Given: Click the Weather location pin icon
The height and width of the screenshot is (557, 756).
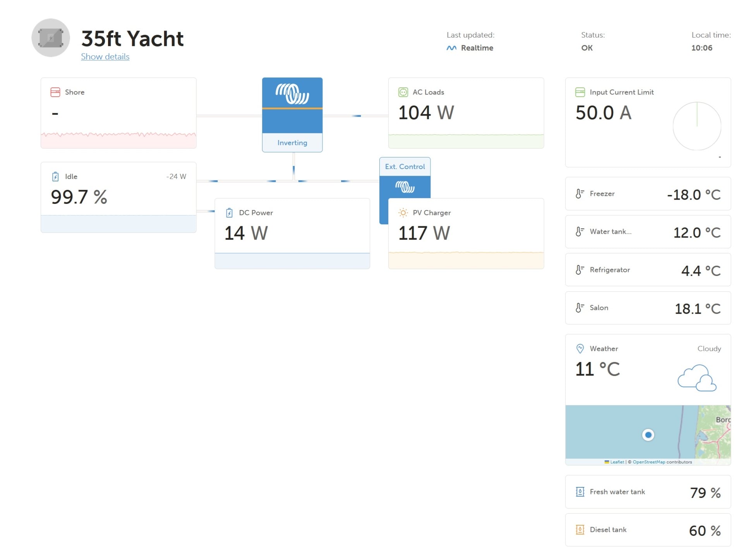Looking at the screenshot, I should [x=580, y=349].
